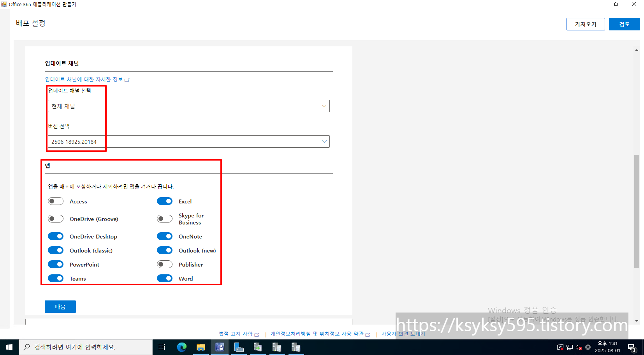Screen dimensions: 644x355
Task: Expand the update channel dropdown showing 현재 채널
Action: [x=189, y=106]
